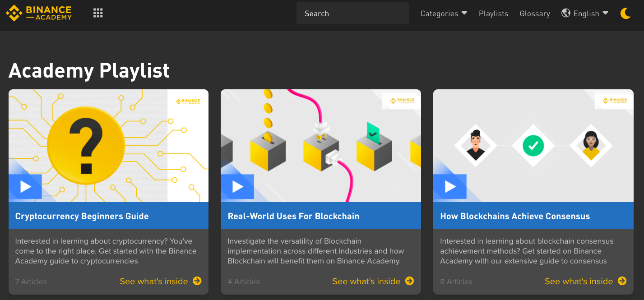Play the How Blockchains Achieve Consensus playlist
The image size is (644, 300).
point(450,186)
